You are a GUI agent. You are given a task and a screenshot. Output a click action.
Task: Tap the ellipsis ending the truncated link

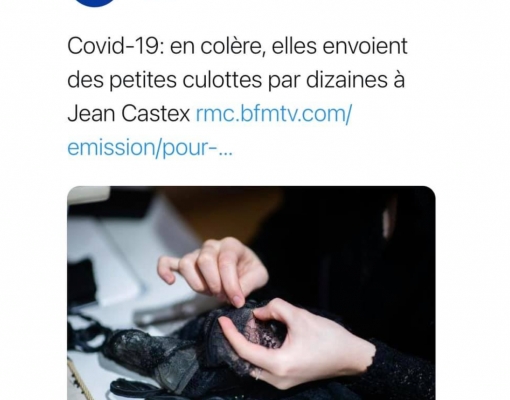tap(225, 149)
